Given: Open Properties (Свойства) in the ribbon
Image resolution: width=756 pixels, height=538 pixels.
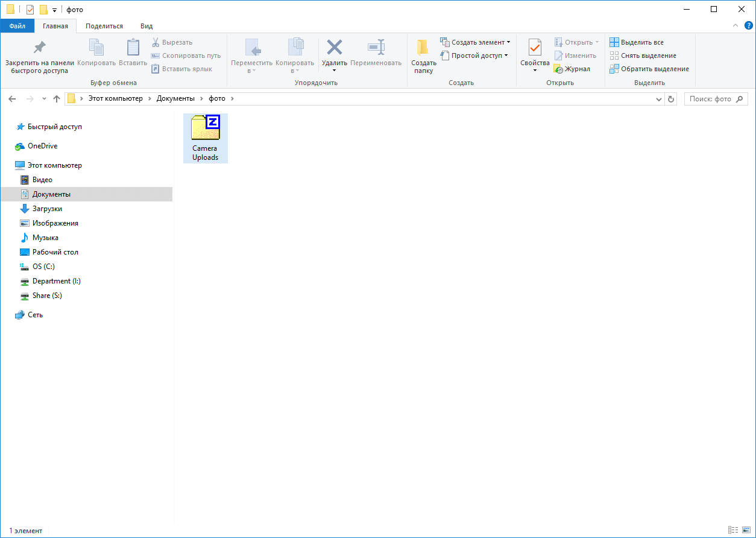Looking at the screenshot, I should point(535,48).
